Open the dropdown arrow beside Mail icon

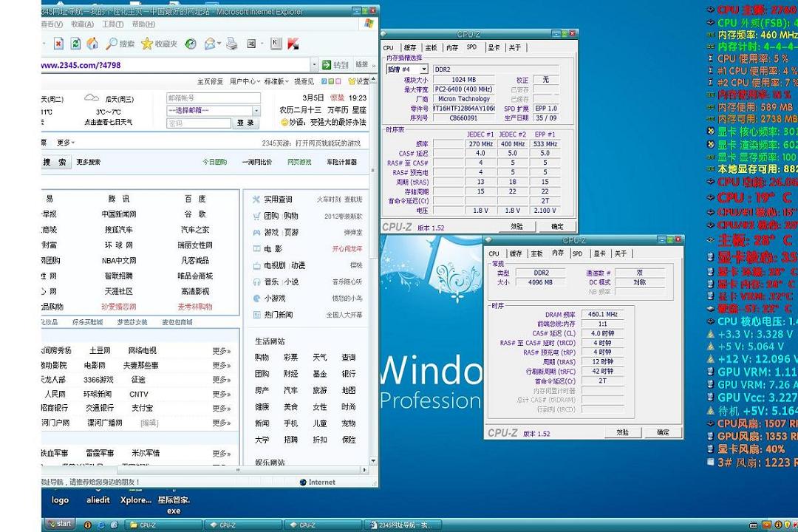click(x=219, y=44)
